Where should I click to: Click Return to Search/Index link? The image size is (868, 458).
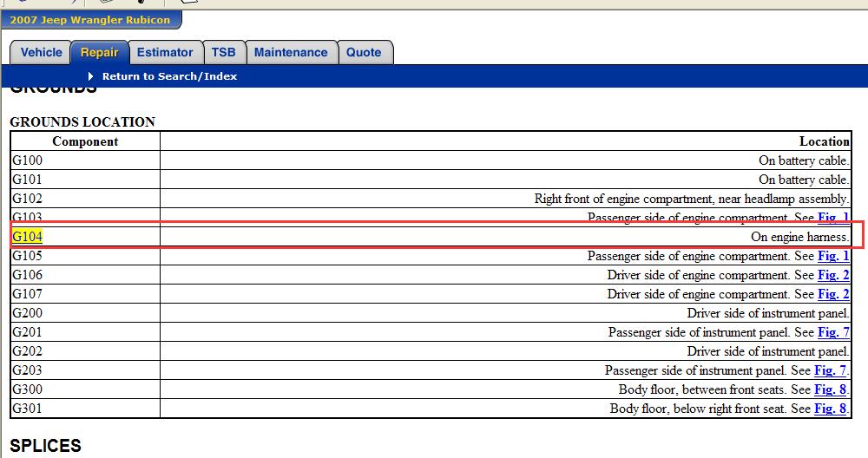point(169,76)
